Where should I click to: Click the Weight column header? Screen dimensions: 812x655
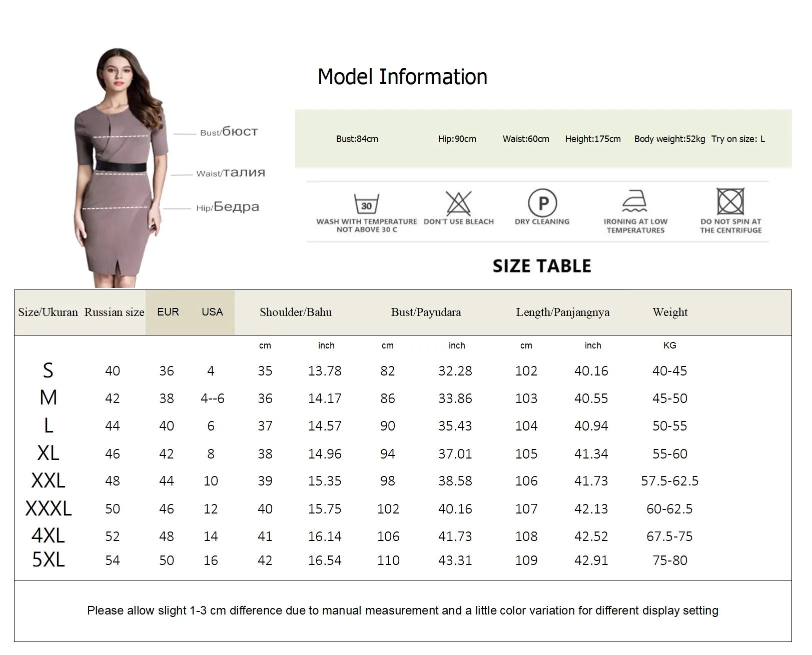pos(670,312)
